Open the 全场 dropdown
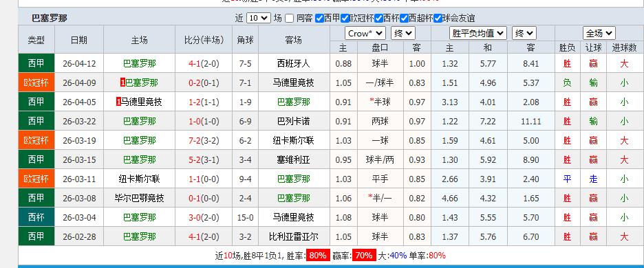Image resolution: width=644 pixels, height=268 pixels. click(x=599, y=33)
